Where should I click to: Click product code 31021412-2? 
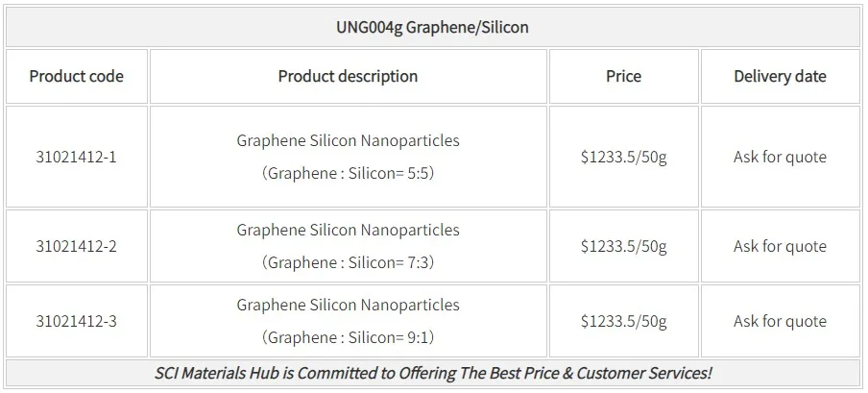[x=77, y=246]
